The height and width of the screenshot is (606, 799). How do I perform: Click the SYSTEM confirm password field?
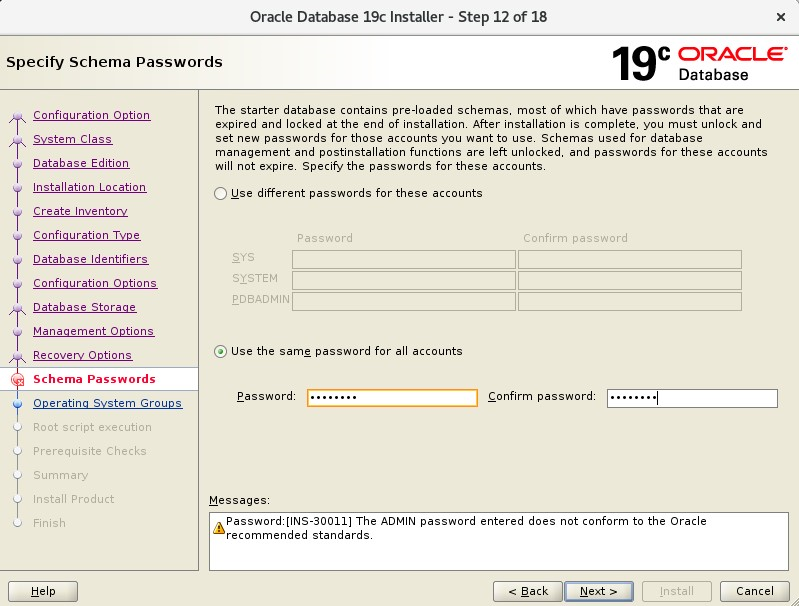630,280
